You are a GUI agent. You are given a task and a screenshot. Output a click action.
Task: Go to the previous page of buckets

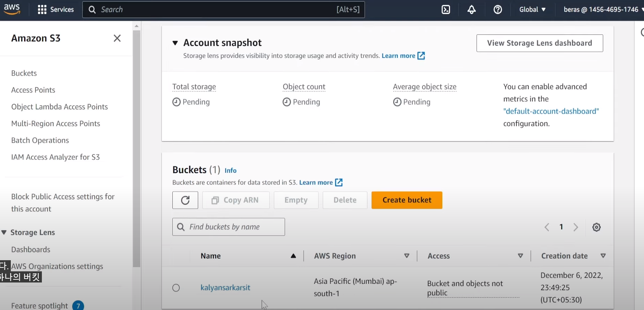point(547,227)
